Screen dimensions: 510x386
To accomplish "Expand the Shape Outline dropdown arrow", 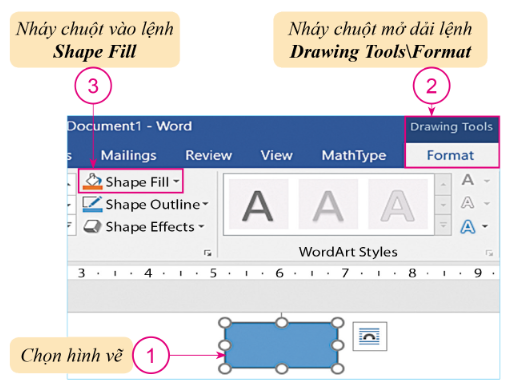I will [205, 204].
